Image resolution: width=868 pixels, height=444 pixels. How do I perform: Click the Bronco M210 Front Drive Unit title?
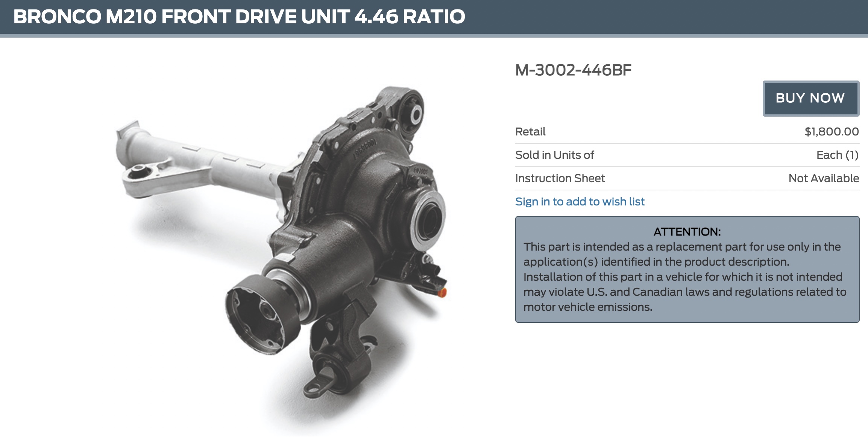point(239,17)
